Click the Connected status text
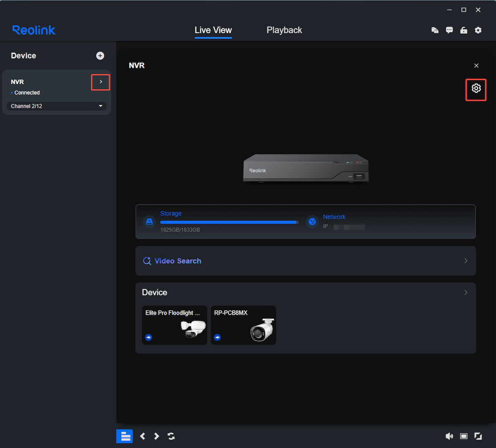The height and width of the screenshot is (448, 496). (x=27, y=93)
